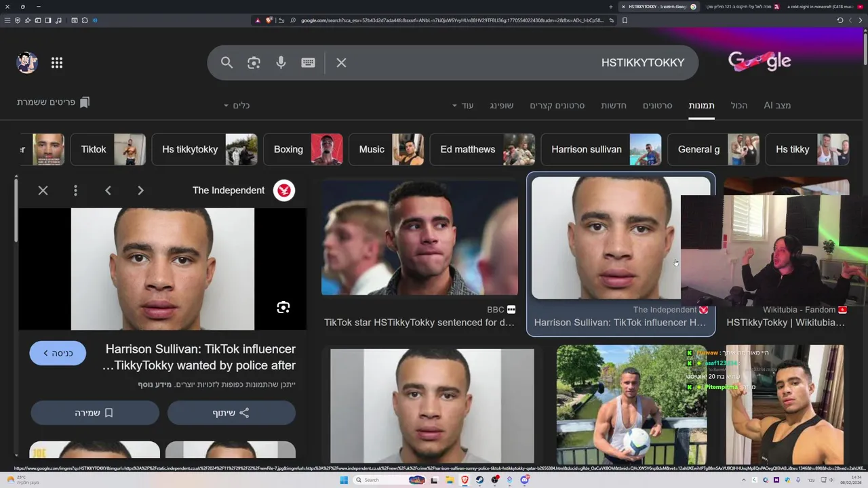868x488 pixels.
Task: Click the google.com address bar URL
Action: pyautogui.click(x=452, y=20)
